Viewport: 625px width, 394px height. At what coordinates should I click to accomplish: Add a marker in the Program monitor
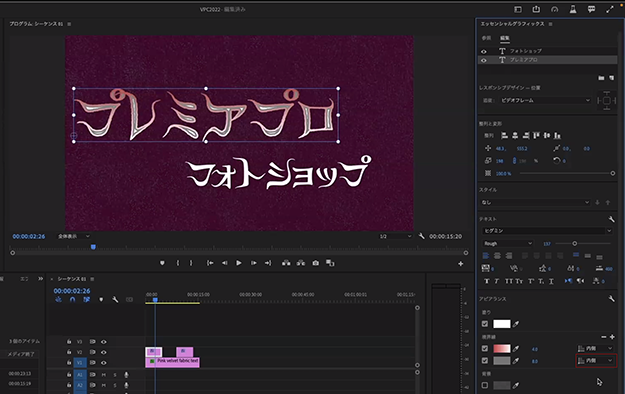click(162, 263)
